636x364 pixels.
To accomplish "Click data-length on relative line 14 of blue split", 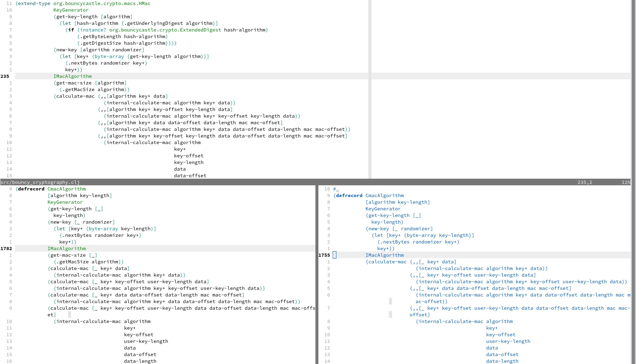I will (x=502, y=361).
